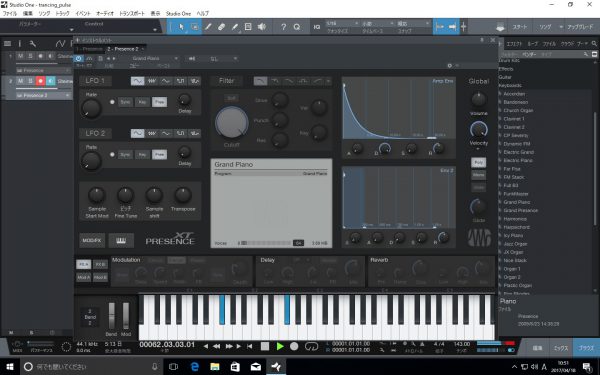Select the Mono voice mode button
This screenshot has height=375, width=600.
478,175
